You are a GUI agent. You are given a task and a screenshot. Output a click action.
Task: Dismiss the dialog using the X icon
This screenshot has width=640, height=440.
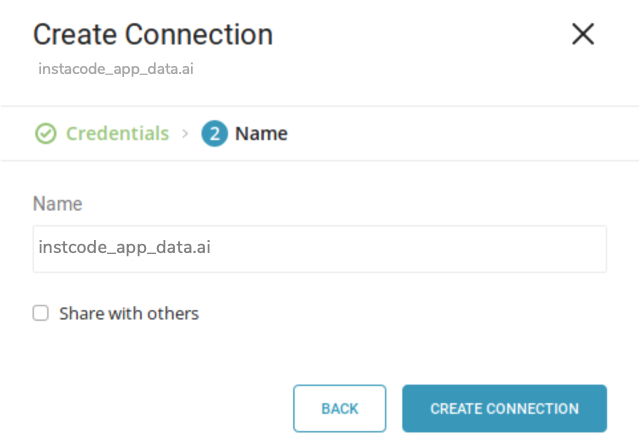click(583, 34)
